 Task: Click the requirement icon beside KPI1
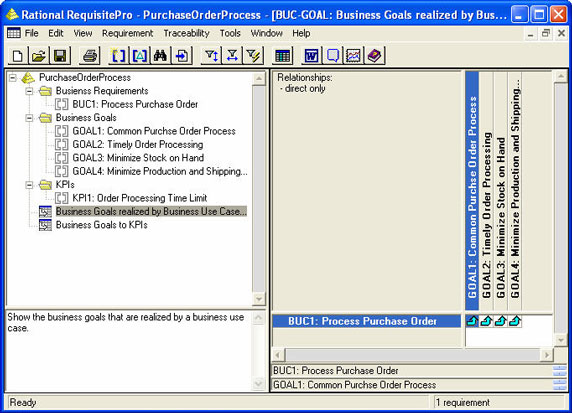point(61,198)
